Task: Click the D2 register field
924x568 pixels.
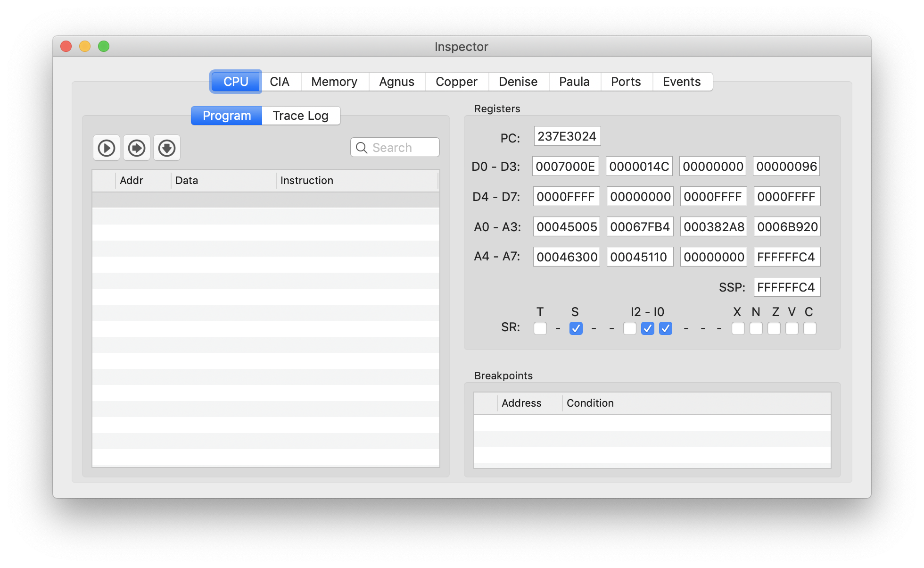Action: click(x=713, y=166)
